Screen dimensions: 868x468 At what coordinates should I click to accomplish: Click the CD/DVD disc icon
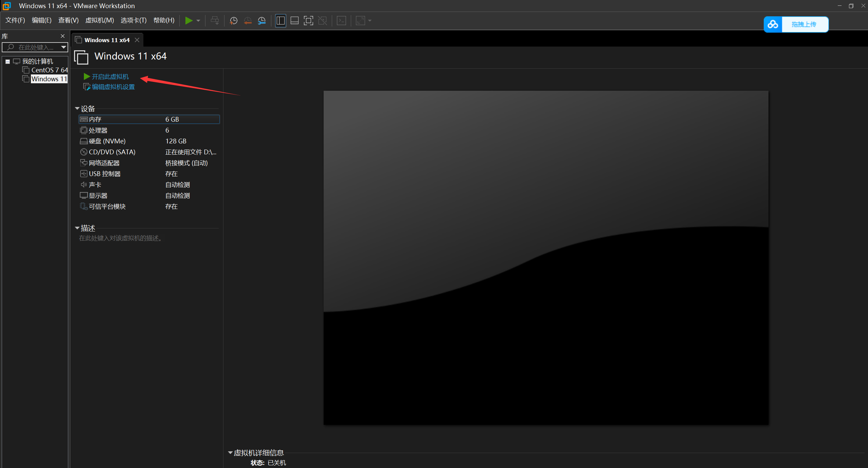[84, 152]
